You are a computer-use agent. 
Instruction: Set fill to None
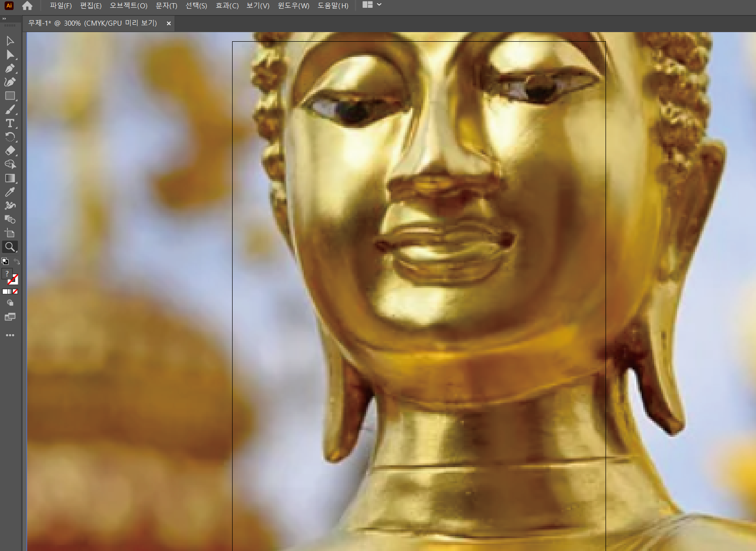15,292
